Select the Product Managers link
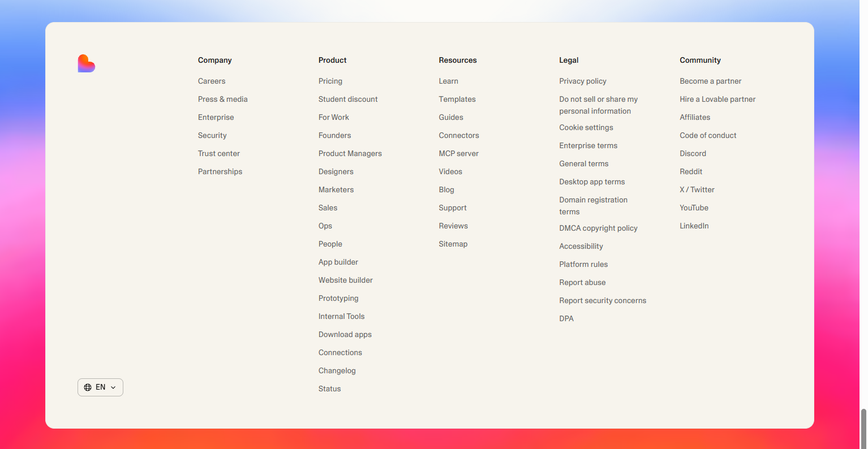Image resolution: width=868 pixels, height=449 pixels. [350, 154]
